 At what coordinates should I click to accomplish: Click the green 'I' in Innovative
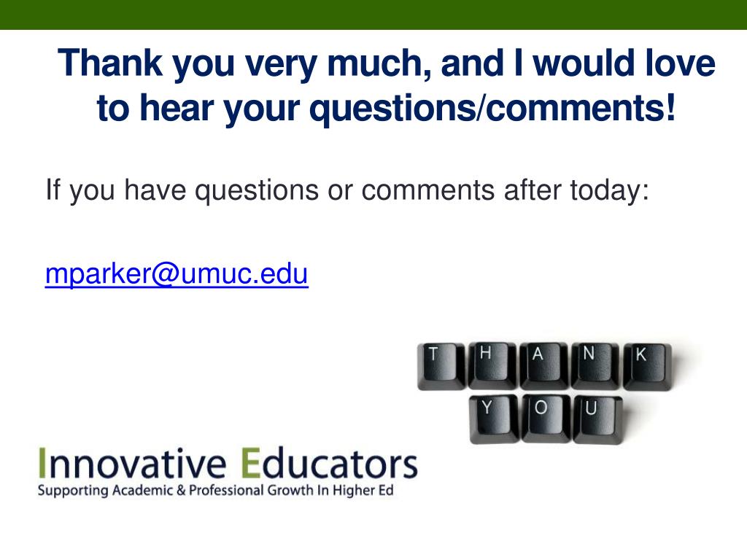(42, 463)
